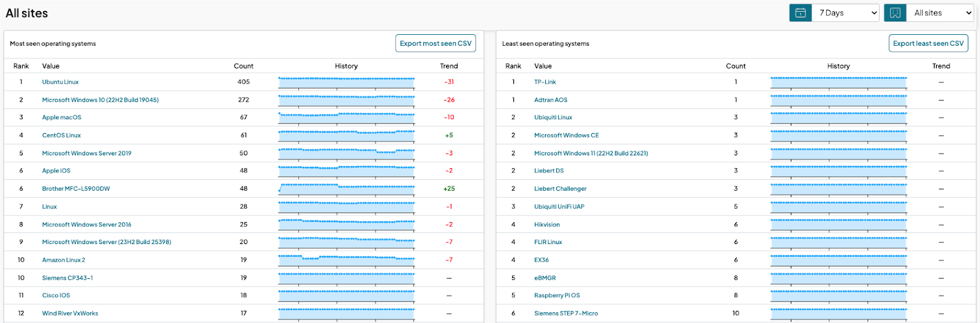Click the -10 trend for Apple macOS

click(449, 117)
